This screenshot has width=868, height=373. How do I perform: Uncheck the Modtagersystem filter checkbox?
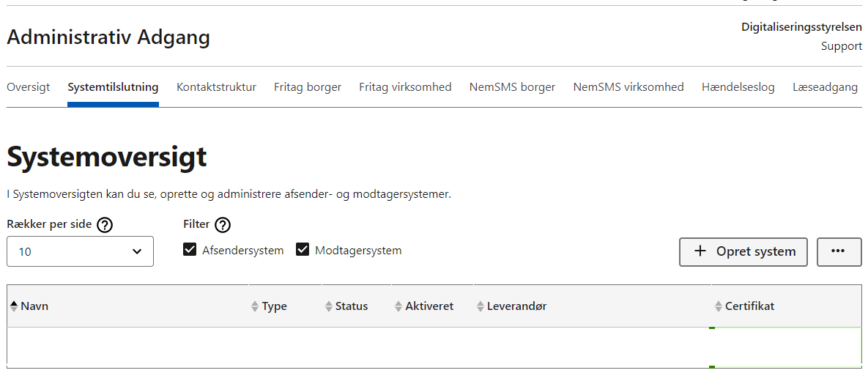(303, 250)
